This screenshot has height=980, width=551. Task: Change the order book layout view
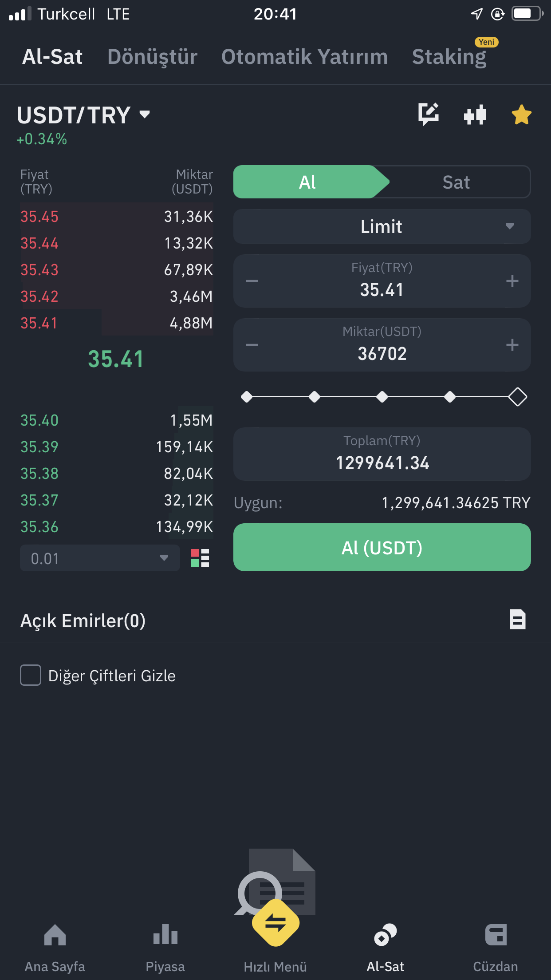(x=200, y=558)
